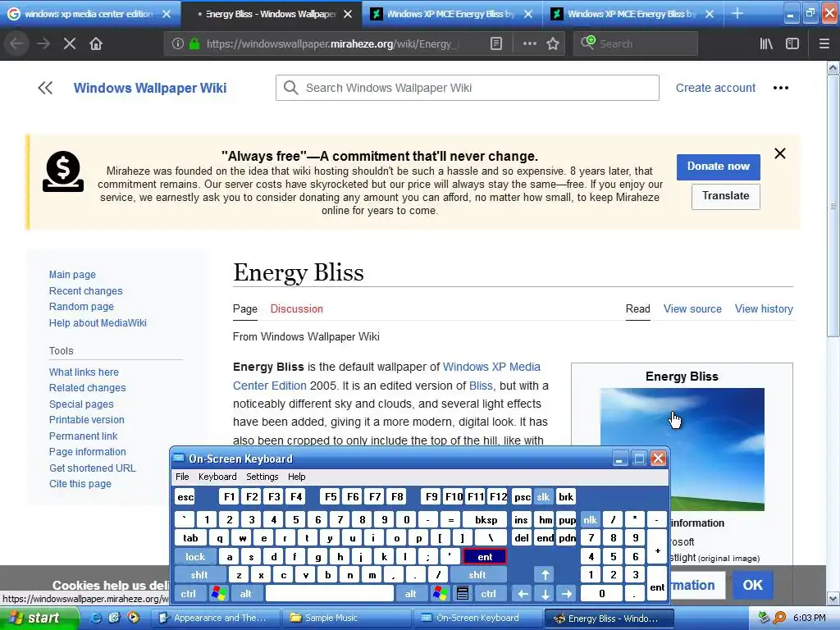Click the ent key on On-Screen Keyboard
840x630 pixels.
click(484, 557)
